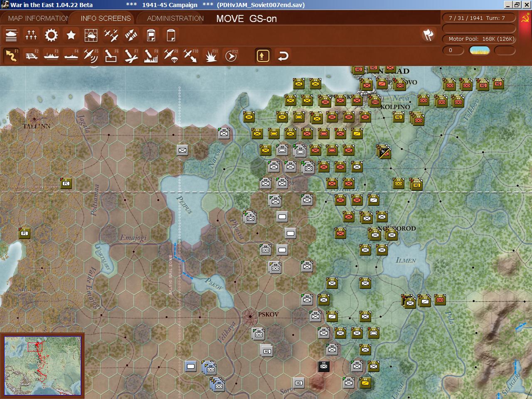This screenshot has width=532, height=399.
Task: Select the F5 air recon mode
Action: tap(91, 56)
